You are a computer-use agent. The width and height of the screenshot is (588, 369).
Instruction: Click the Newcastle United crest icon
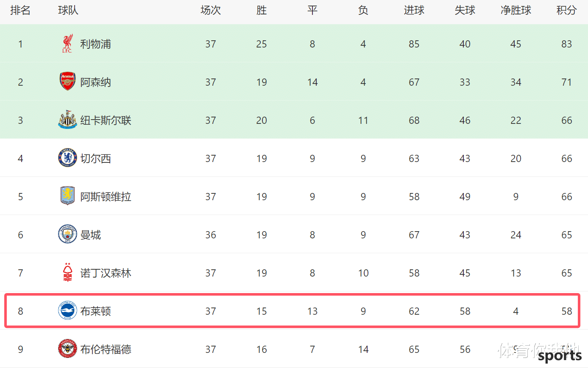tap(67, 120)
